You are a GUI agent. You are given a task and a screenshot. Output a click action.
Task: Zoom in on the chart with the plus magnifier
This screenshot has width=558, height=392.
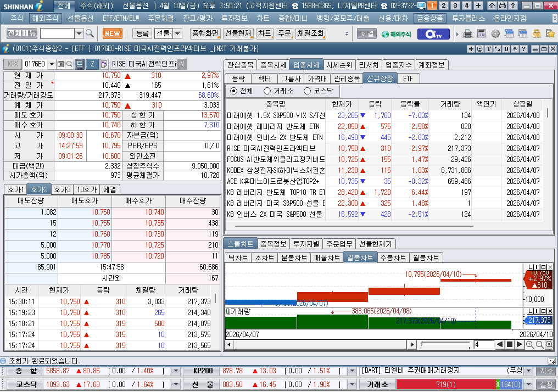pos(529,344)
